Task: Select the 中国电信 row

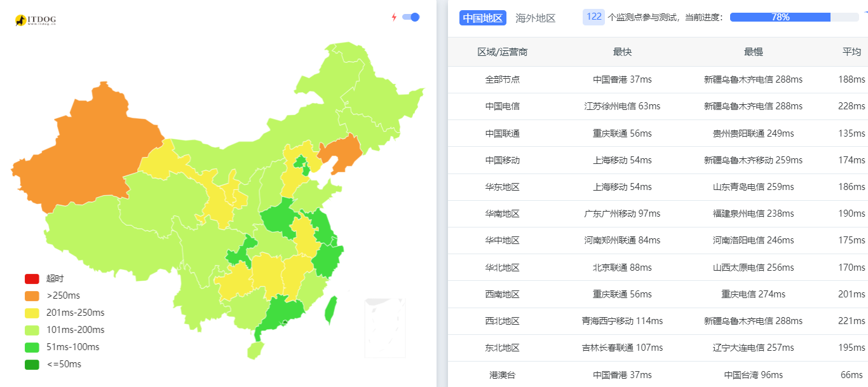Action: pyautogui.click(x=502, y=106)
